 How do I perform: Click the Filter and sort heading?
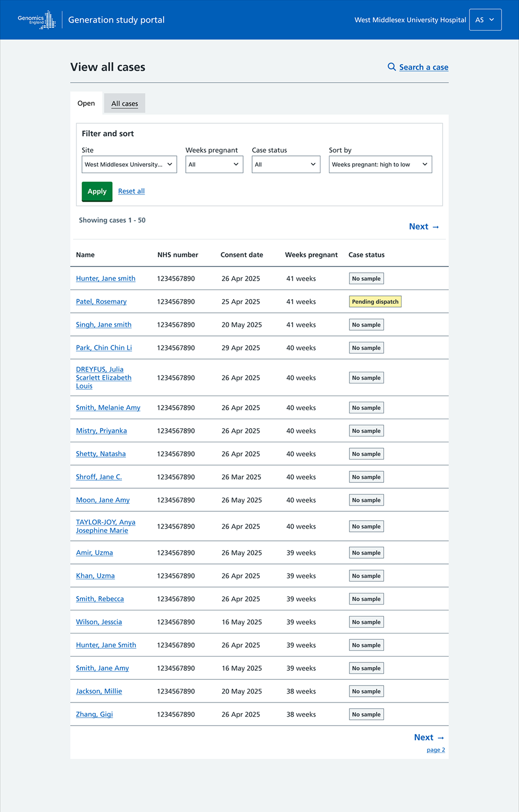pos(108,134)
